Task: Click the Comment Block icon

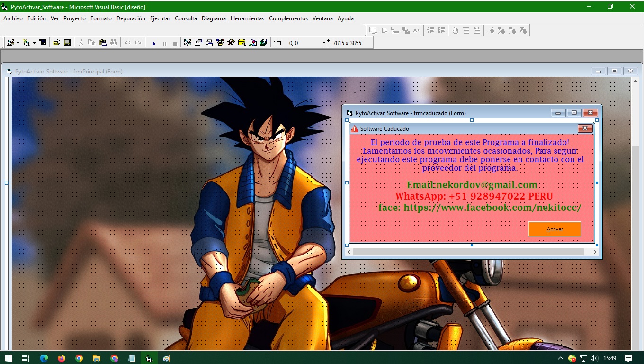Action: tap(466, 30)
